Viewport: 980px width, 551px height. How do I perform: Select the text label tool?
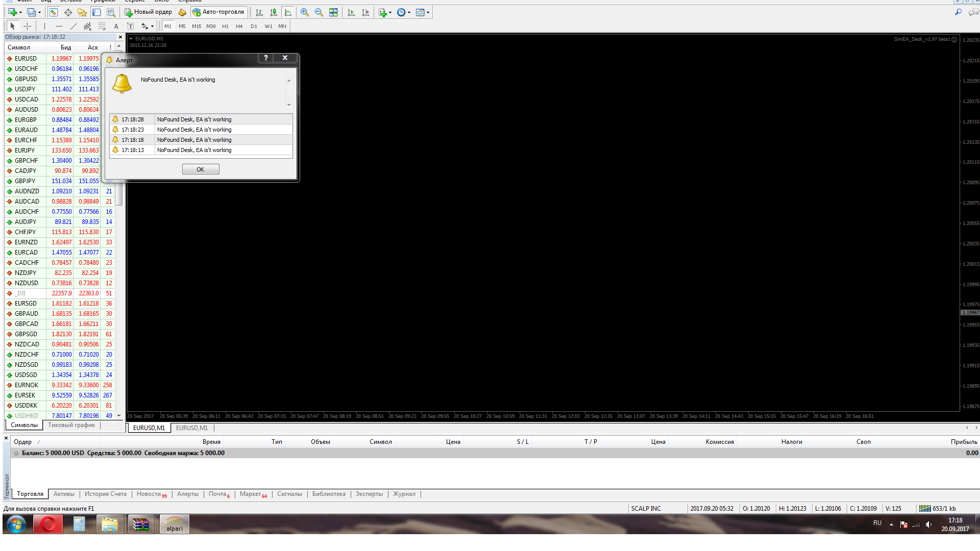[131, 26]
